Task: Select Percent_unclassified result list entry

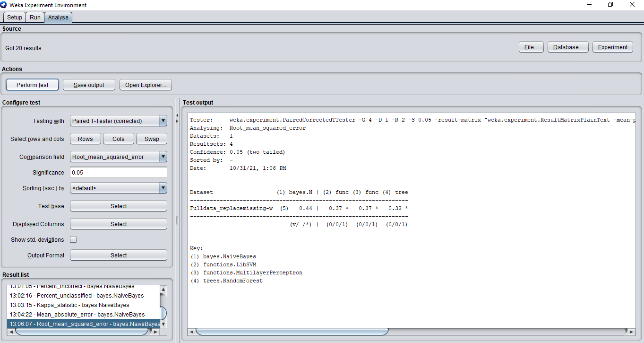Action: click(x=84, y=296)
